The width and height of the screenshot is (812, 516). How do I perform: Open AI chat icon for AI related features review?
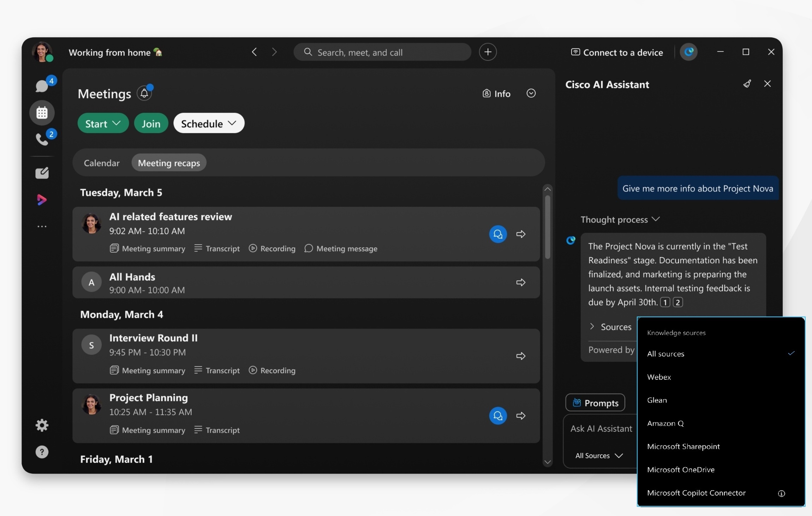coord(498,234)
